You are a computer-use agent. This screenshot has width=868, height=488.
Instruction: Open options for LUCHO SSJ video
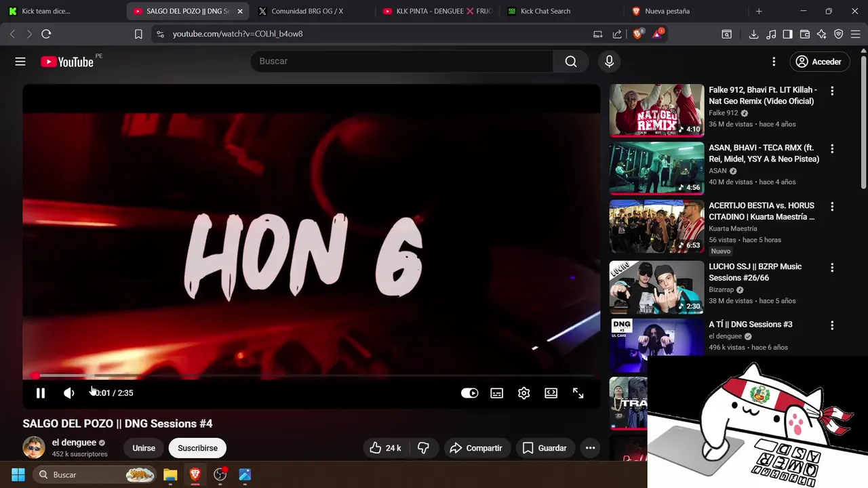[832, 268]
